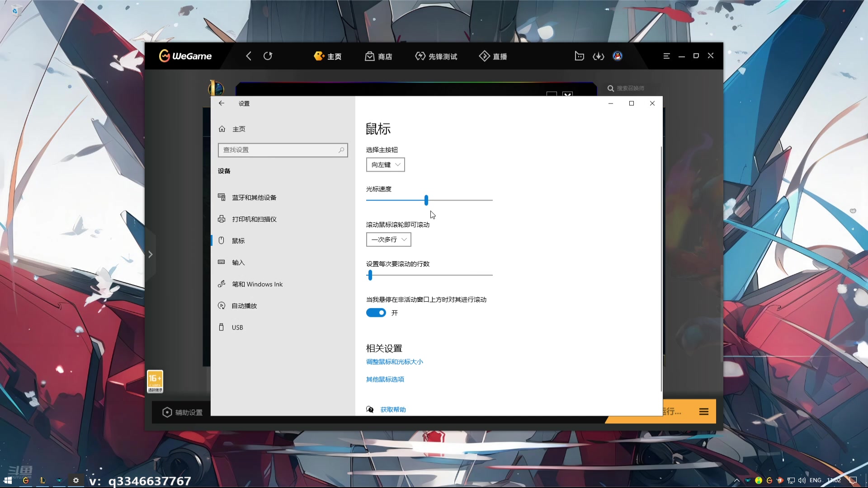
Task: Open the 先锋测试 tab in WeGame
Action: coord(436,56)
